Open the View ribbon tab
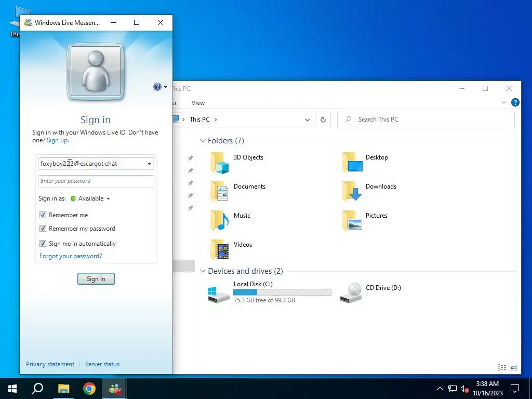This screenshot has width=532, height=399. point(198,103)
